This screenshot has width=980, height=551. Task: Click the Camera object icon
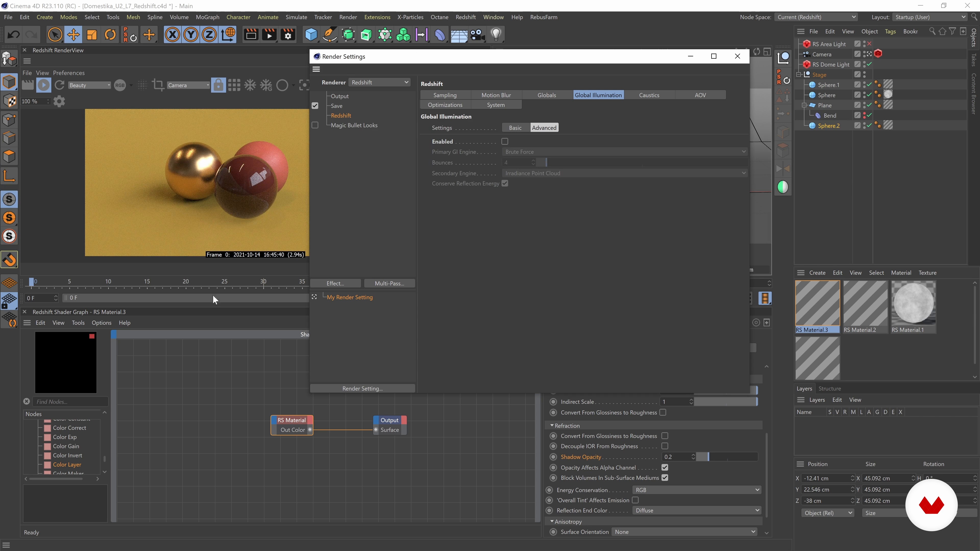(x=477, y=35)
